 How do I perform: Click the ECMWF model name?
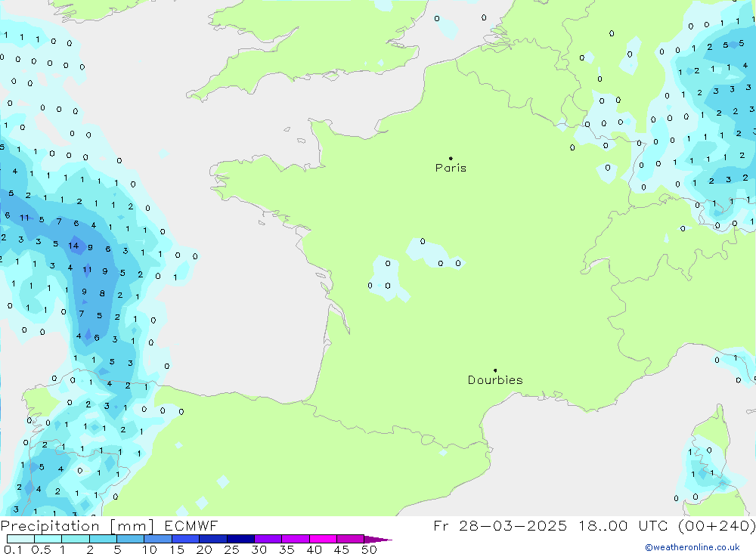[x=191, y=525]
